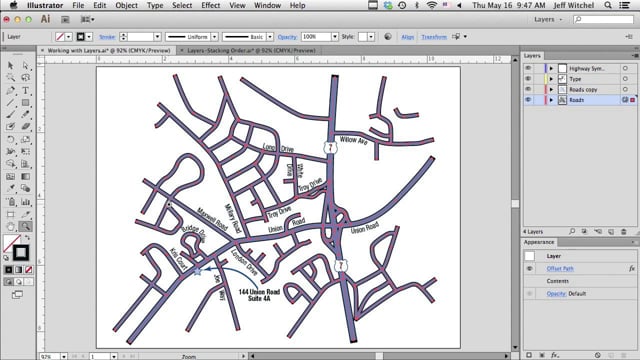Hide the Roads copy layer

click(x=528, y=89)
